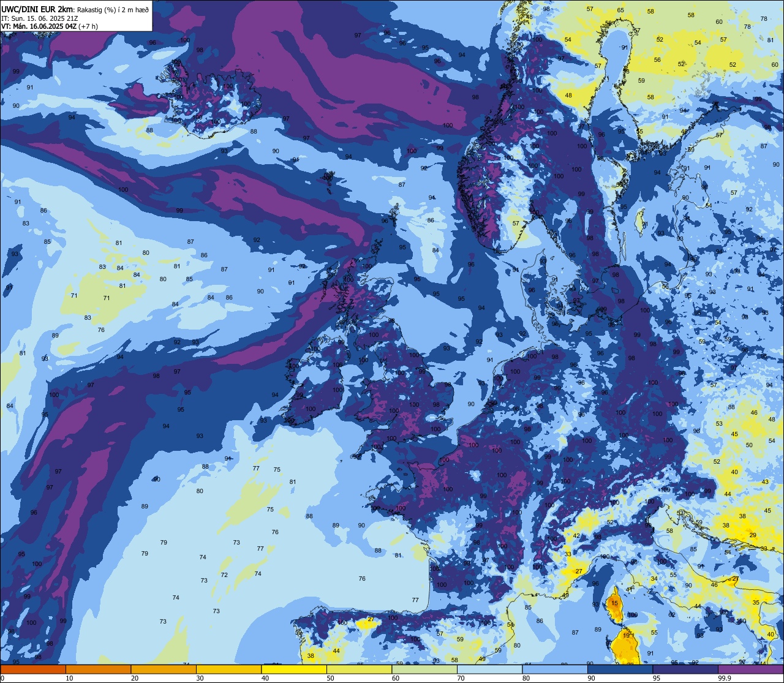Viewport: 784px width, 683px height.
Task: Click the darkest orange legend swatch below 10
Action: point(33,669)
